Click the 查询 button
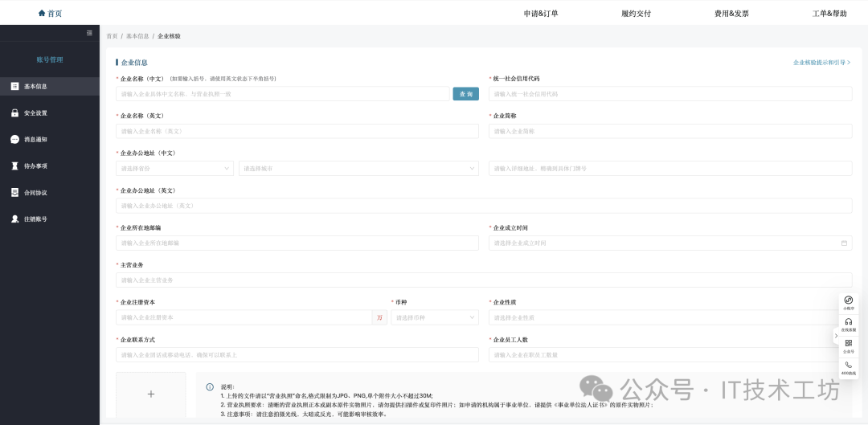The width and height of the screenshot is (868, 425). (465, 94)
